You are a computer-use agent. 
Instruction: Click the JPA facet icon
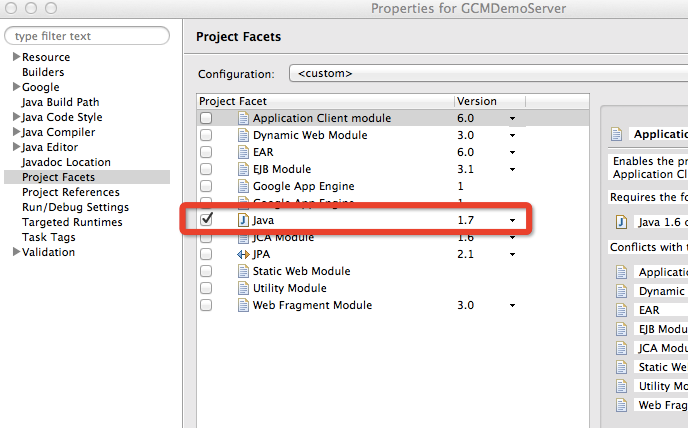tap(243, 254)
